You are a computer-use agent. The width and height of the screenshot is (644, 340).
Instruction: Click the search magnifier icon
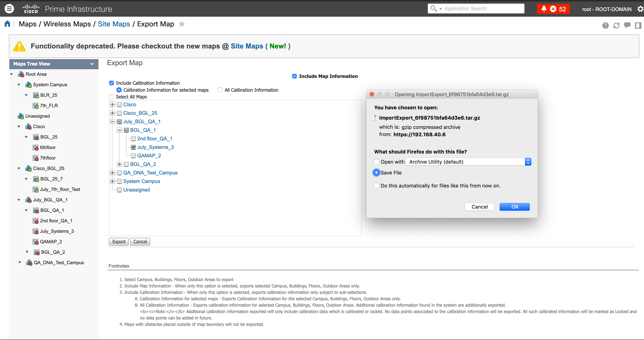coord(433,9)
